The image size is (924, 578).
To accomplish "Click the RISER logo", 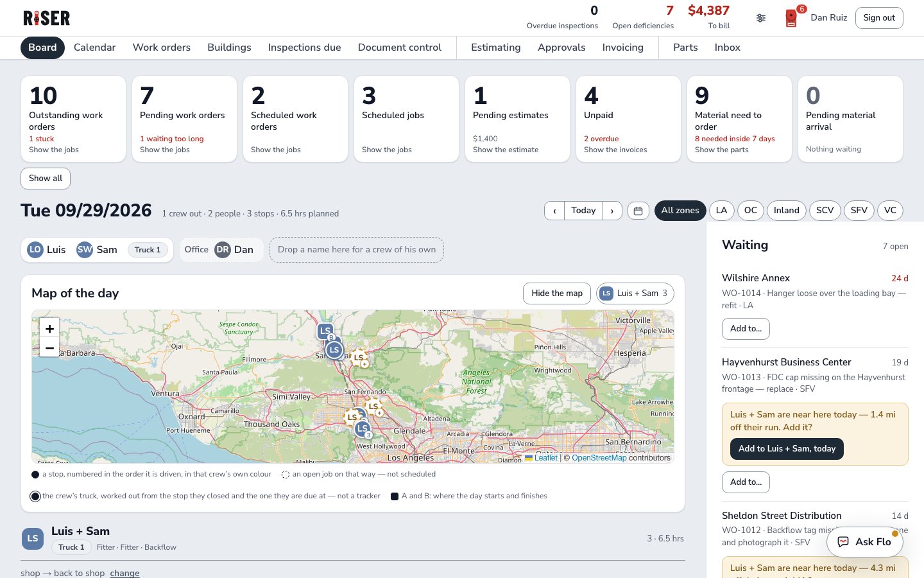I will [46, 18].
